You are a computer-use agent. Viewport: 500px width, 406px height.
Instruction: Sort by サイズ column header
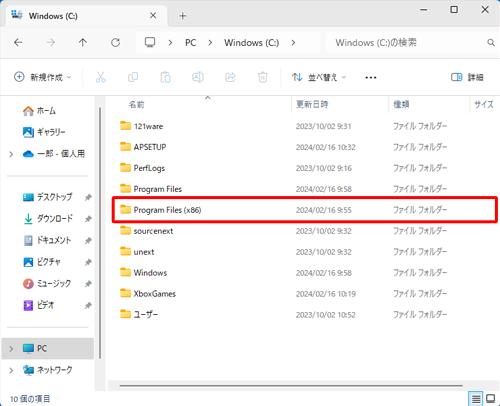coord(484,104)
